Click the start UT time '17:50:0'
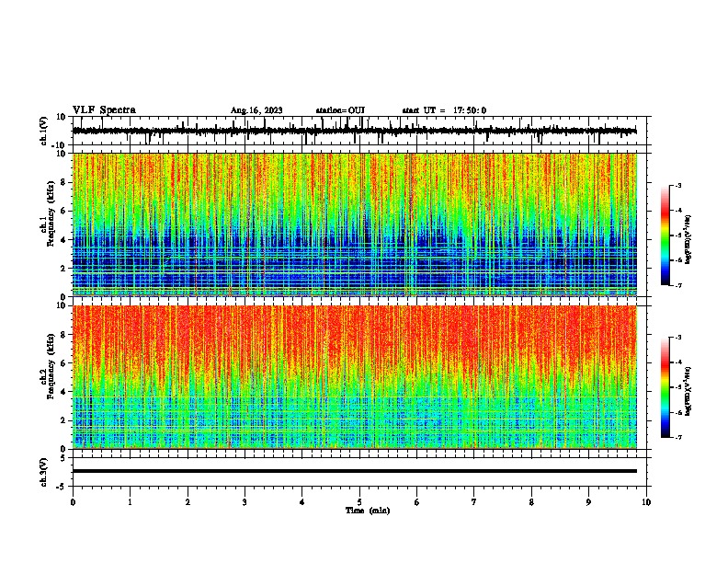The height and width of the screenshot is (563, 728). point(470,110)
